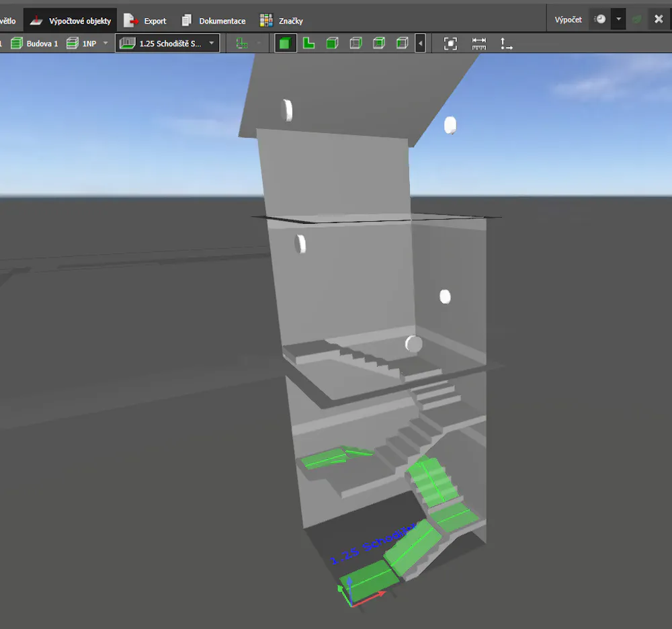Click the green leaf energy icon

637,19
